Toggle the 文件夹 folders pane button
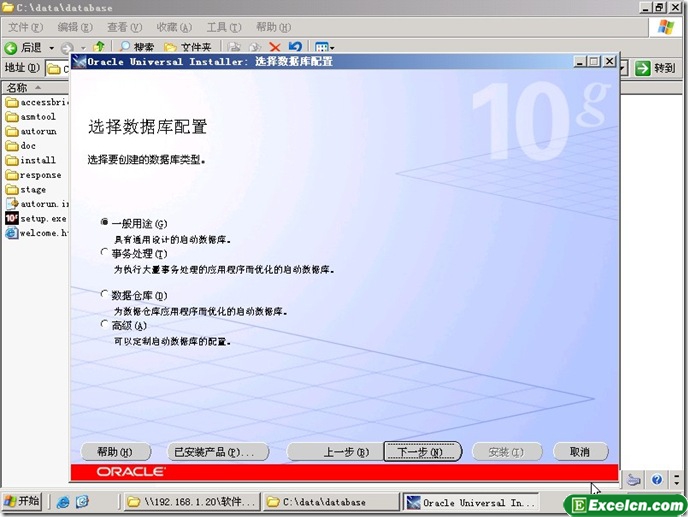This screenshot has width=688, height=517. coord(187,47)
